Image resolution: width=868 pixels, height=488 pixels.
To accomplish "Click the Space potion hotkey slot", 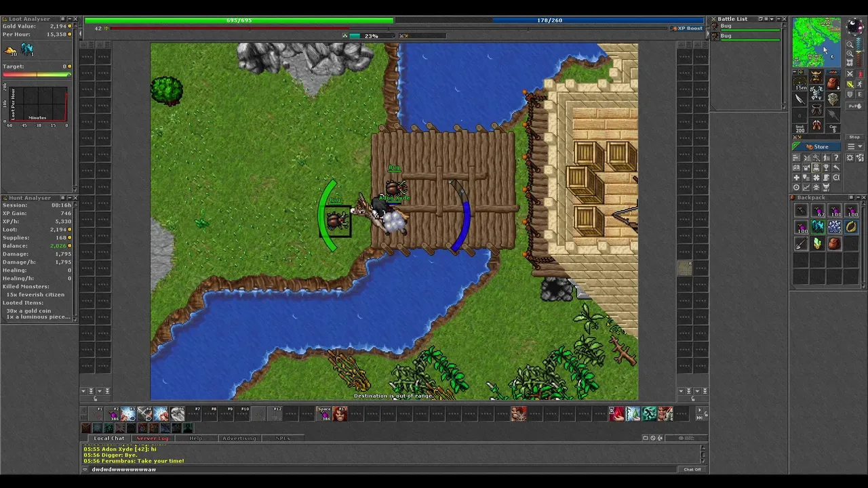I will point(325,413).
